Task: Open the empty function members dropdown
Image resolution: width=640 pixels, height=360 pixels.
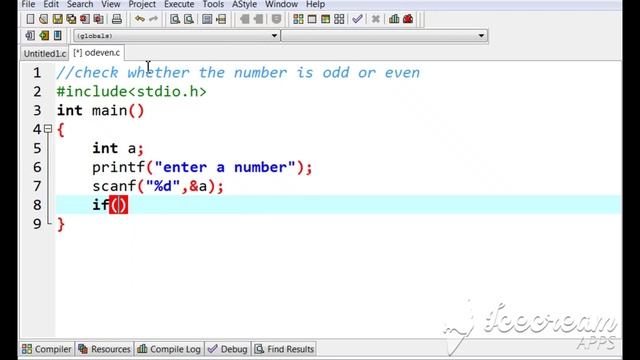Action: pyautogui.click(x=384, y=36)
